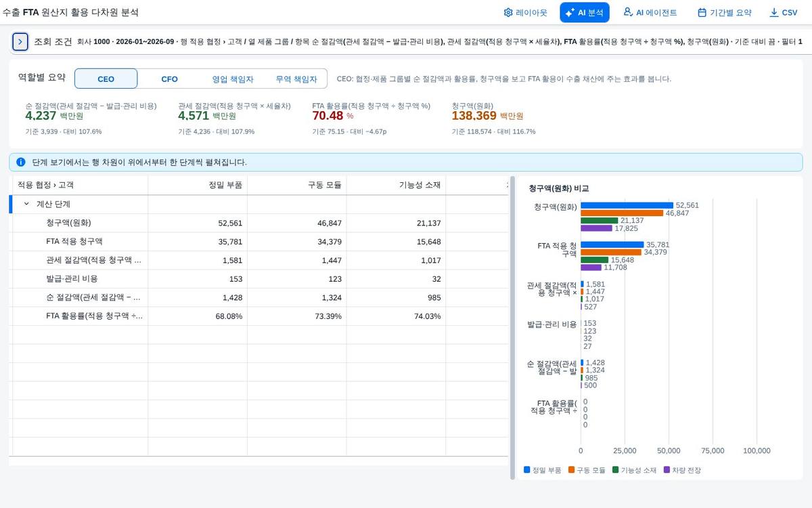Click the 청구액(원화) 비교 chart title
Screen dimensions: 812x508
point(559,188)
